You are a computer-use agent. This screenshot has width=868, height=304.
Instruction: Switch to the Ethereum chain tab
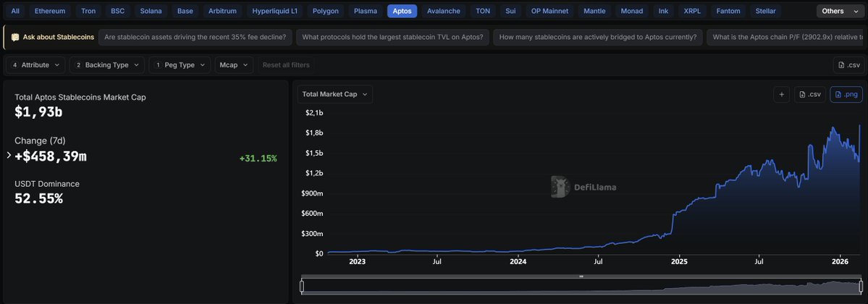[50, 11]
